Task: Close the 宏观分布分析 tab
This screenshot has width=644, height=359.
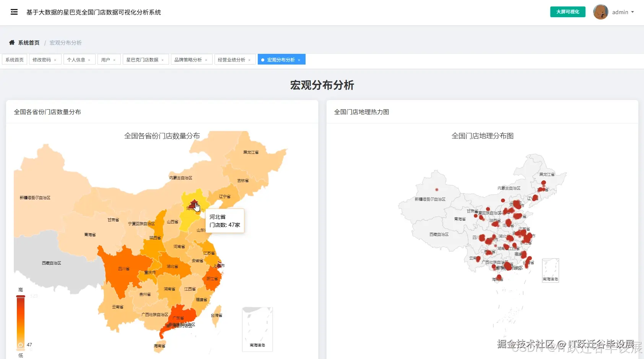Action: (x=299, y=60)
